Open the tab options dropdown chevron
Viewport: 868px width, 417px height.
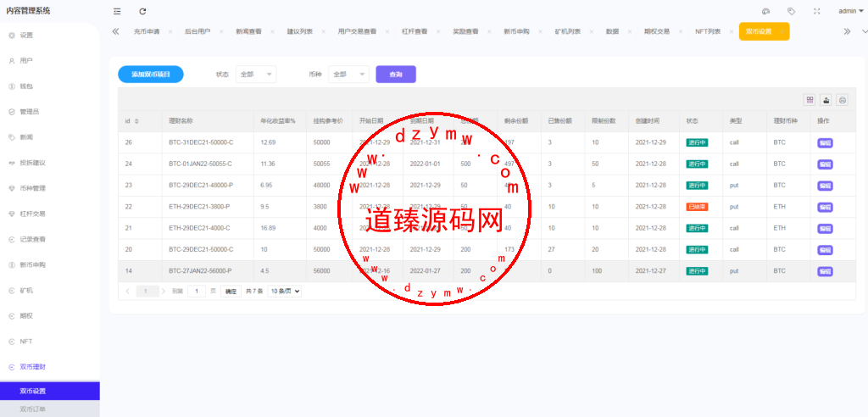point(863,31)
